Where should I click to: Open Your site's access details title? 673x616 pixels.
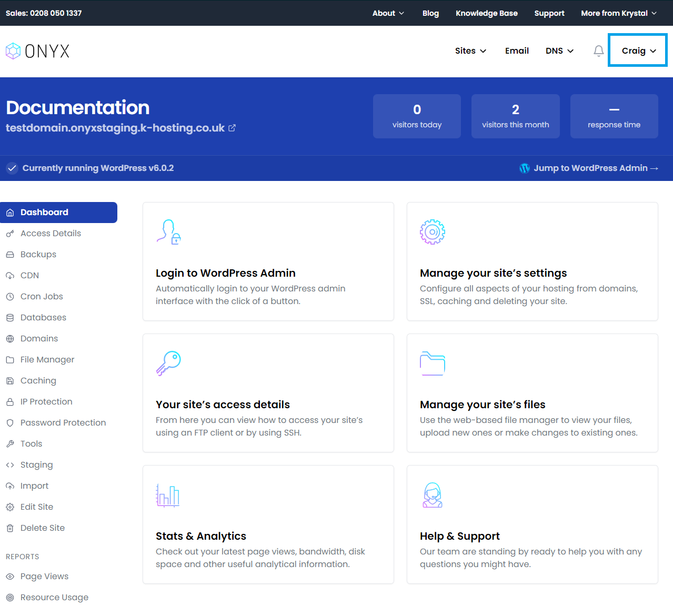coord(223,405)
